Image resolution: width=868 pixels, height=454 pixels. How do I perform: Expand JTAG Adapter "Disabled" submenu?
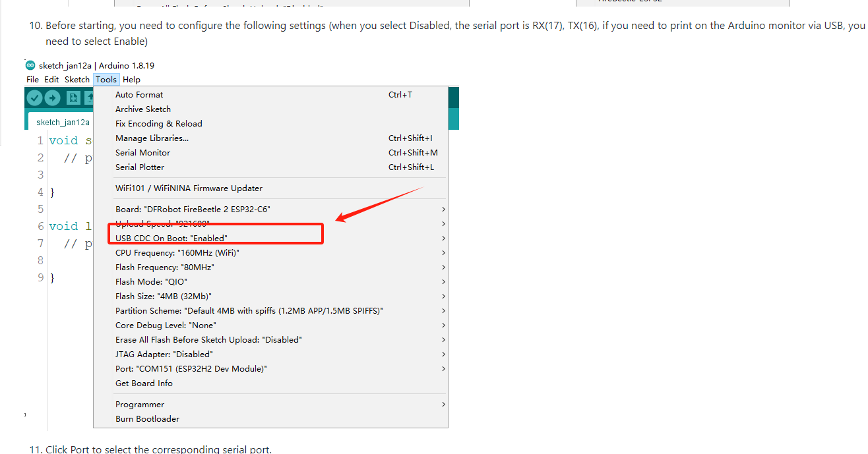coord(271,355)
